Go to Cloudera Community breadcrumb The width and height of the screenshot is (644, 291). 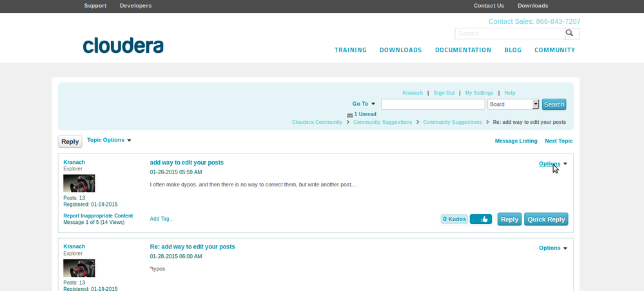317,122
